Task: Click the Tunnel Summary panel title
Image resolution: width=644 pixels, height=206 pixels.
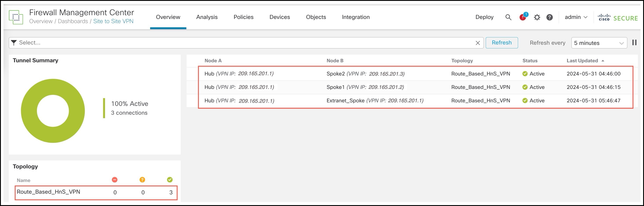Action: coord(36,60)
